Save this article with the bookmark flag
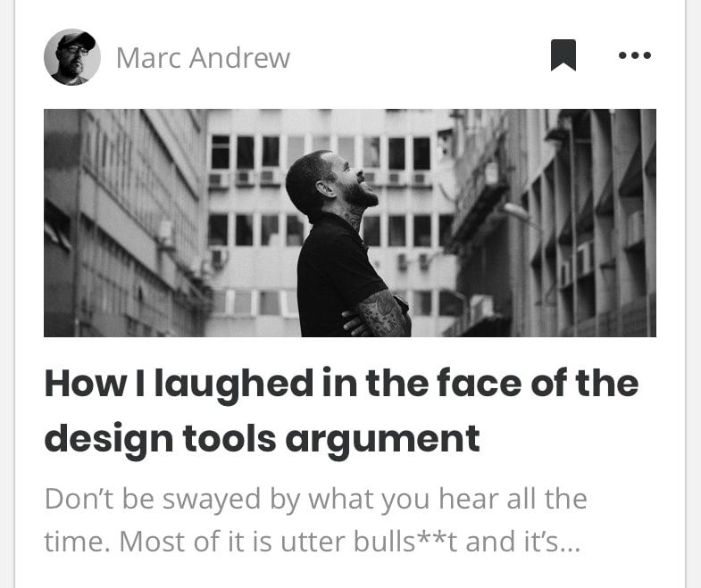 click(x=563, y=55)
